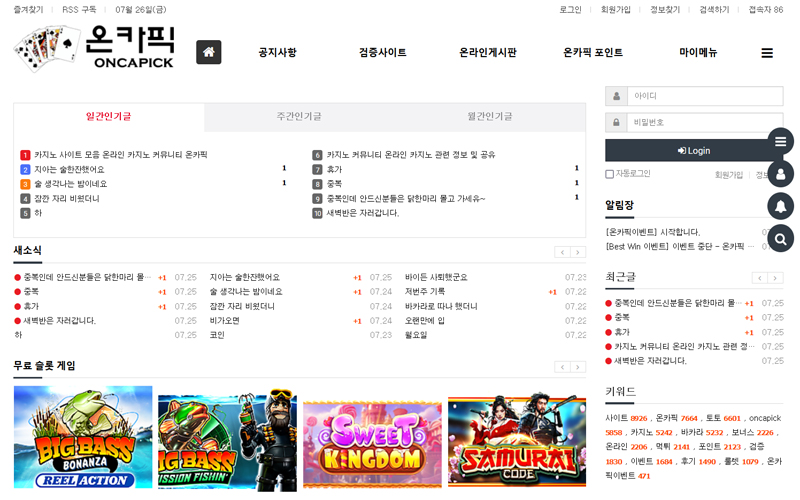Click previous arrow in 최근글 section

pyautogui.click(x=760, y=278)
